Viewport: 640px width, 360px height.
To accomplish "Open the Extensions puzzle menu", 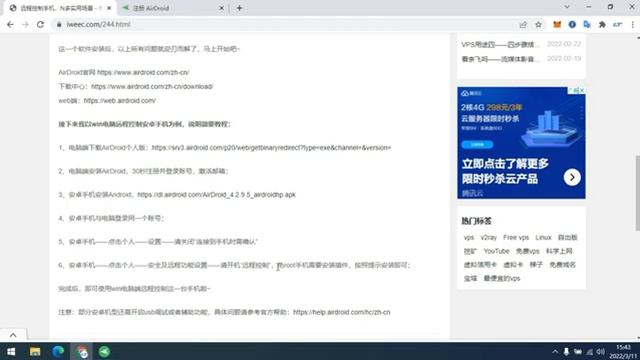I will 602,24.
